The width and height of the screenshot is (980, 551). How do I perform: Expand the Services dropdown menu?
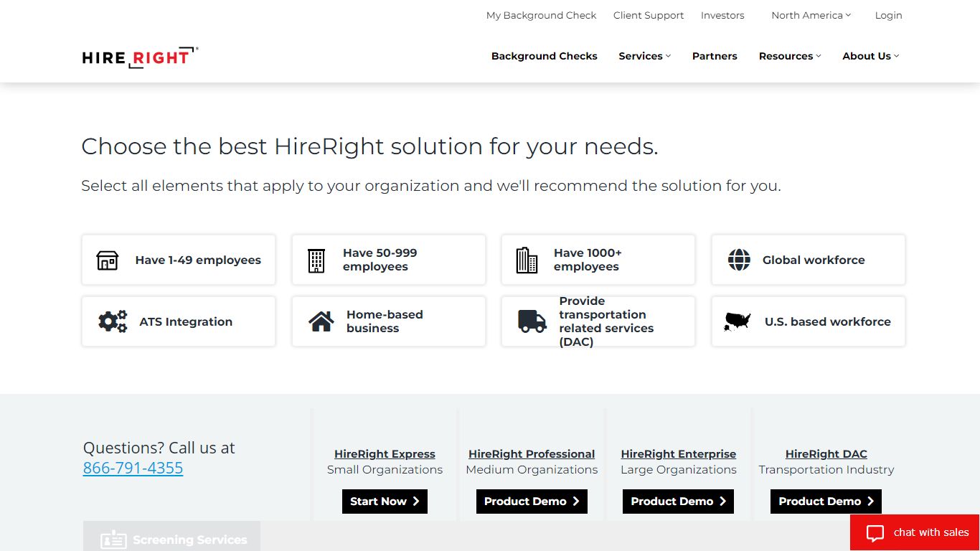tap(644, 56)
